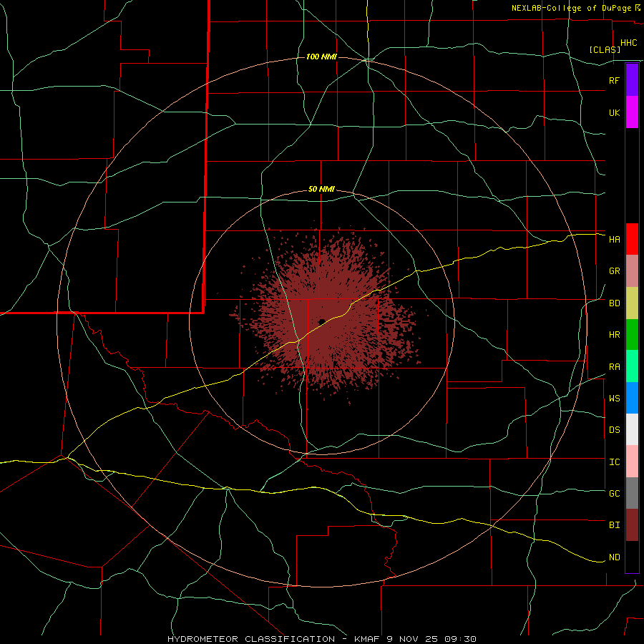This screenshot has height=644, width=644.
Task: Click the BI legend label
Action: (614, 525)
